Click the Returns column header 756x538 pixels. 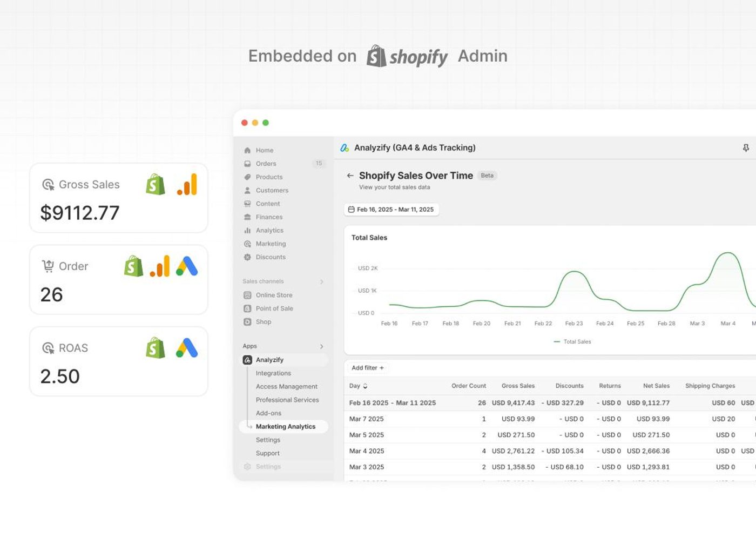(x=610, y=386)
